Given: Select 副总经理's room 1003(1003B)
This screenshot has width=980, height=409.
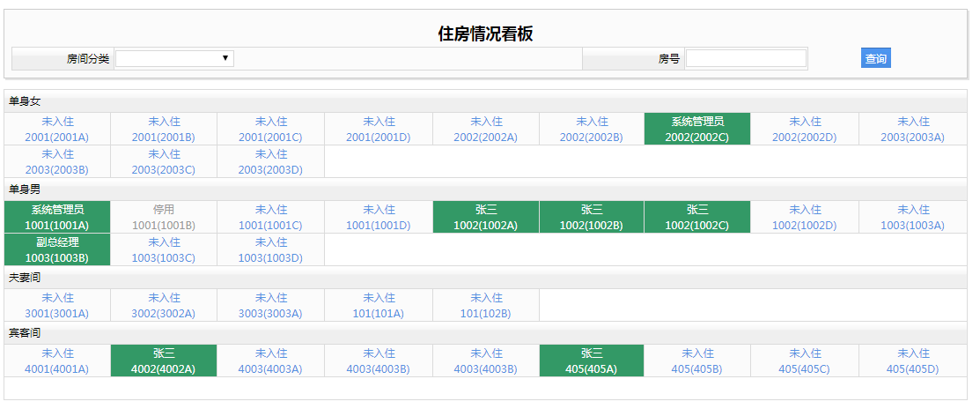Looking at the screenshot, I should point(57,250).
